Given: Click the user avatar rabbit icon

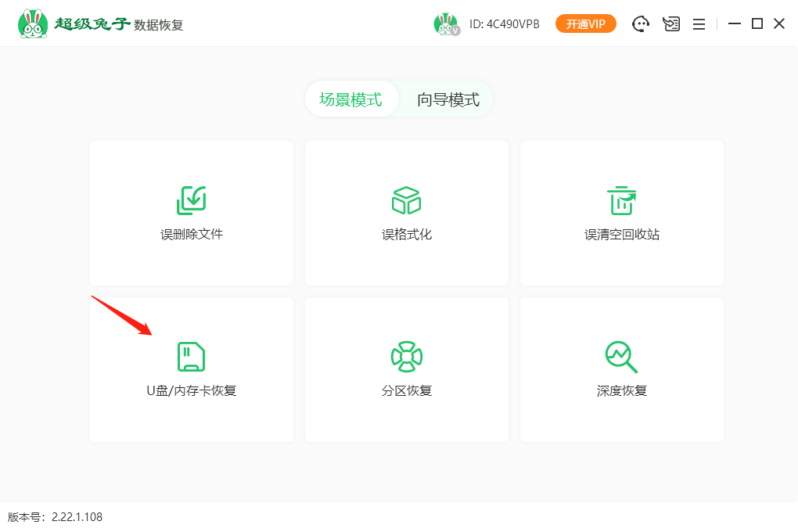Looking at the screenshot, I should click(445, 24).
